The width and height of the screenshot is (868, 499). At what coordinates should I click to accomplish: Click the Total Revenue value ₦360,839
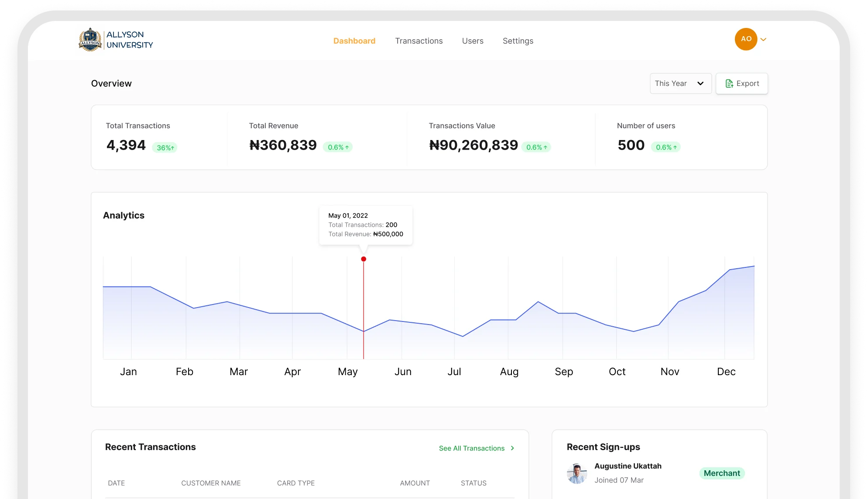[283, 145]
